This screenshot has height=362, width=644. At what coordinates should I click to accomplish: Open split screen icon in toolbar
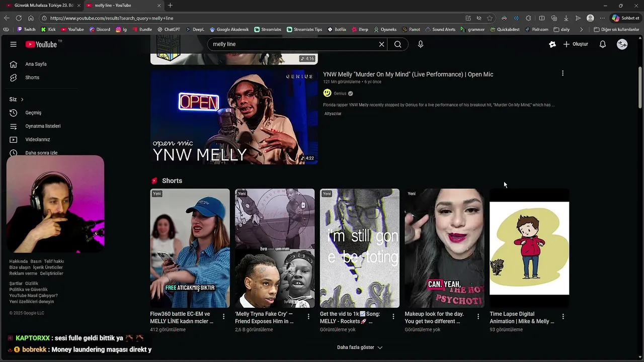coord(542,18)
